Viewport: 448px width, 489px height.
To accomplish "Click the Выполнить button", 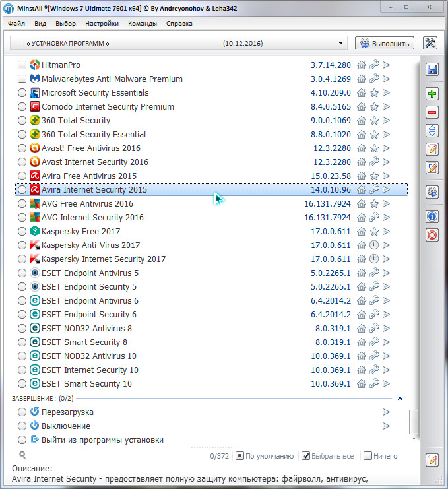I will tap(385, 43).
